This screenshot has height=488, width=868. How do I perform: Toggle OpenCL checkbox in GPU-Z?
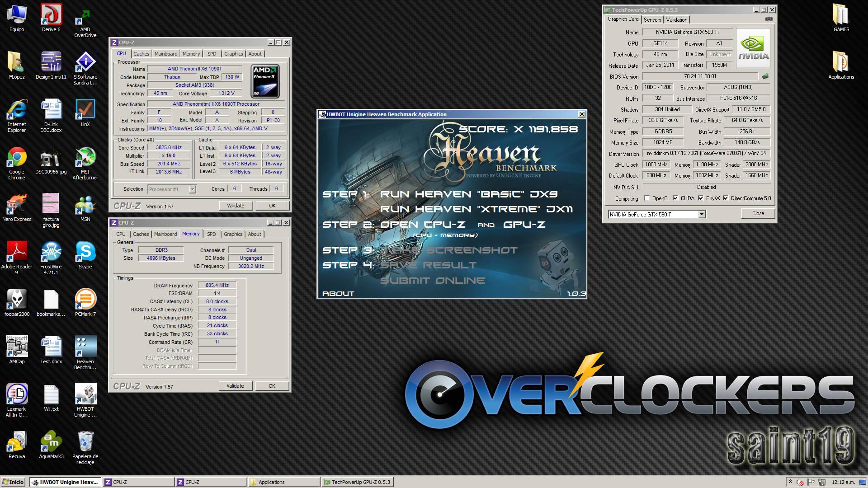[x=647, y=198]
